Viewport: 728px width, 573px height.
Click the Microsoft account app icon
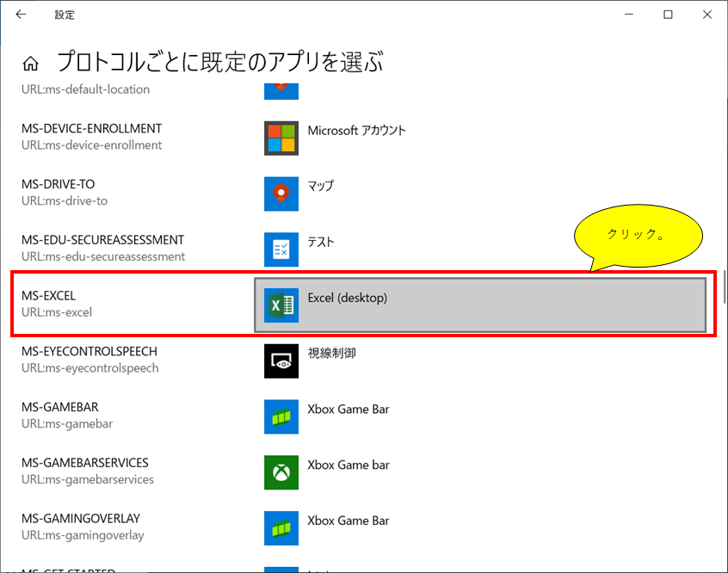pos(281,138)
